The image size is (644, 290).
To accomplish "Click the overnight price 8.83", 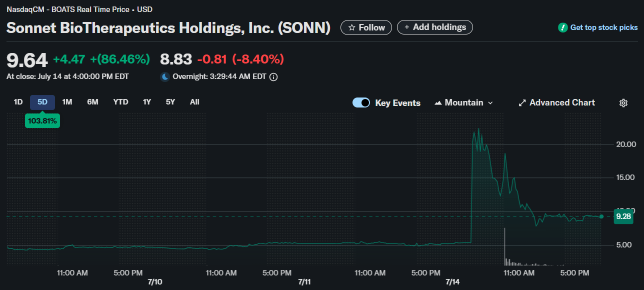I will point(176,59).
